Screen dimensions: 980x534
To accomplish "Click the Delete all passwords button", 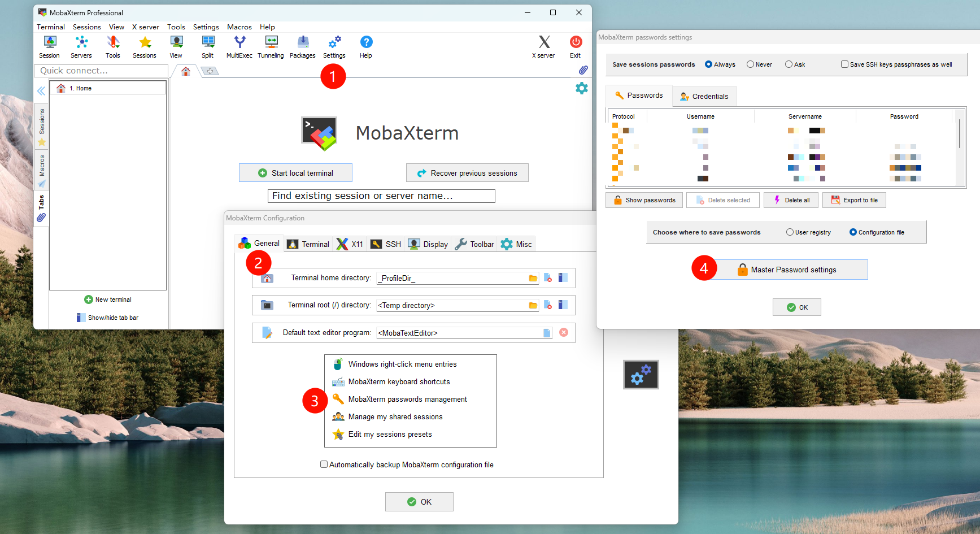I will click(x=791, y=200).
